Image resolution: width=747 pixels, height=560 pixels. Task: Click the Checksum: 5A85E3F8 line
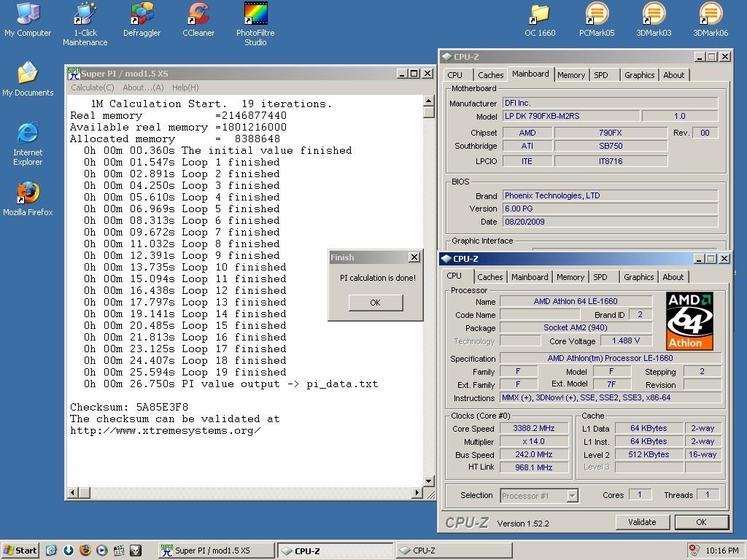pyautogui.click(x=129, y=407)
